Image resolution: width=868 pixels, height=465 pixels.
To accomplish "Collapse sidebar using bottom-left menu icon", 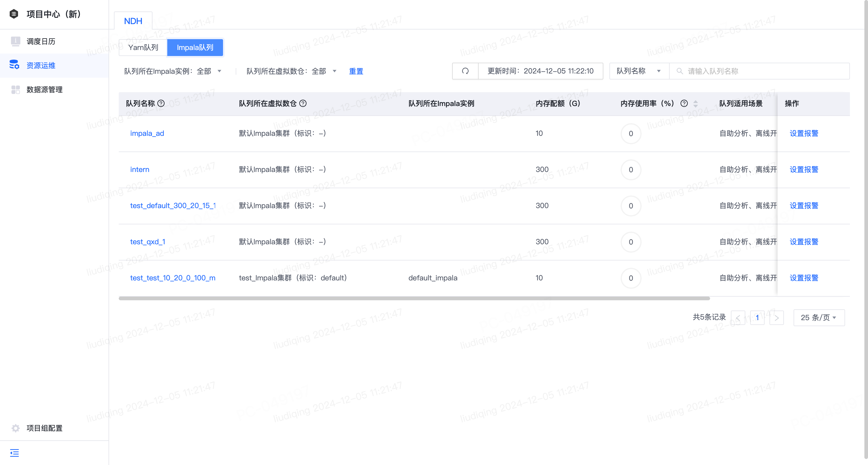I will 14,453.
